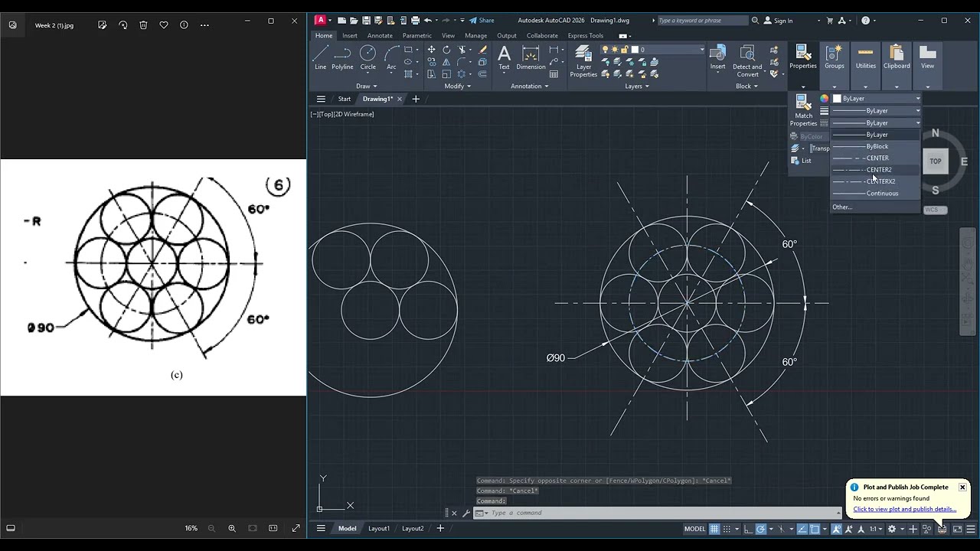This screenshot has width=980, height=551.
Task: Toggle the drawing grid display in status bar
Action: pos(714,529)
